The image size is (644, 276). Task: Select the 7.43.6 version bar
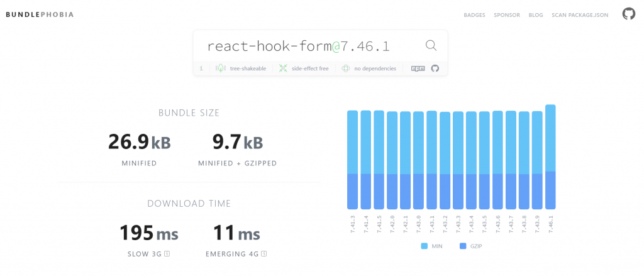(498, 160)
